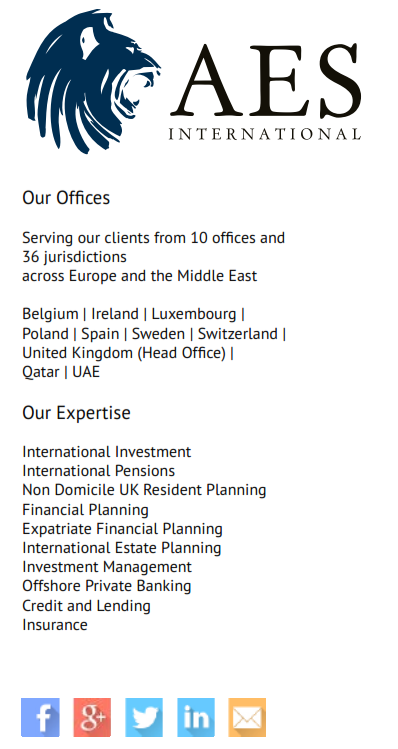
Task: Open the Facebook social icon
Action: 41,717
